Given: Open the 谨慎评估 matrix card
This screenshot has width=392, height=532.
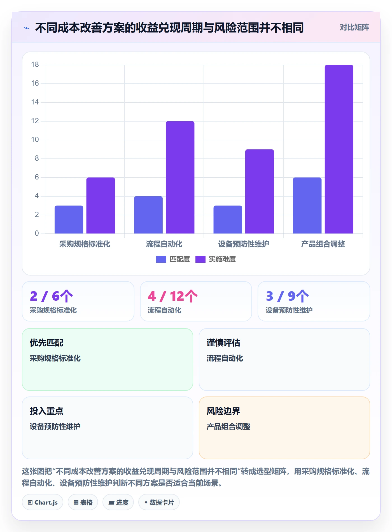Looking at the screenshot, I should (284, 360).
